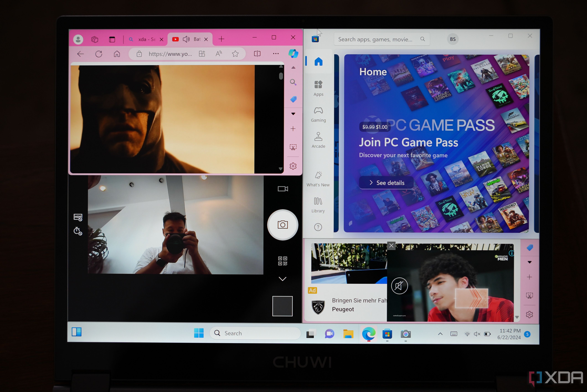Image resolution: width=587 pixels, height=392 pixels.
Task: Open BS account profile in Store
Action: click(x=453, y=39)
